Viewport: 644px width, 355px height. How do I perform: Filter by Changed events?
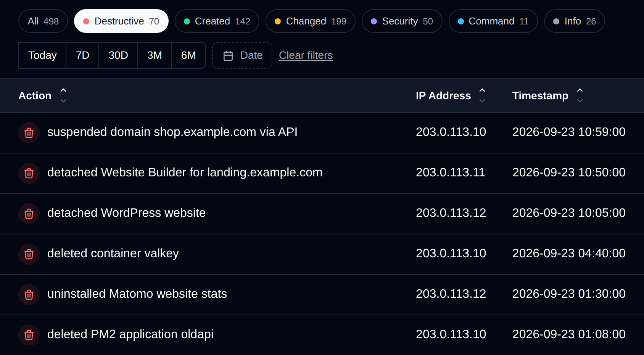[311, 21]
